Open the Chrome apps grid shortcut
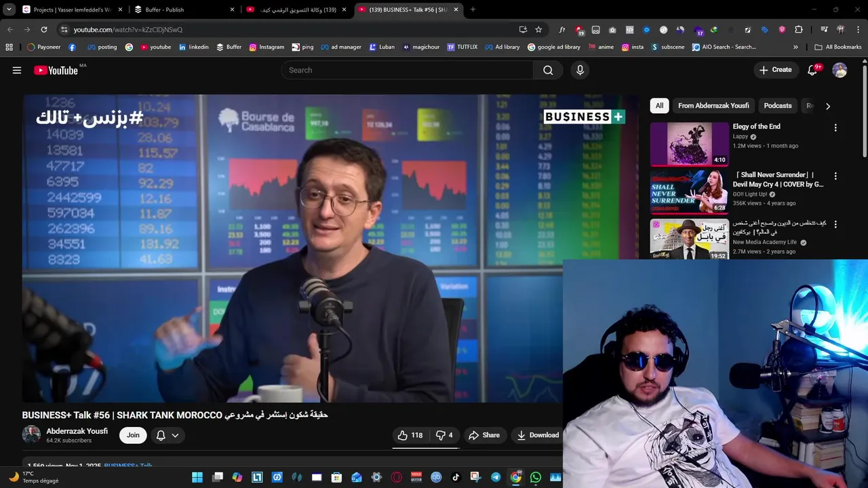The image size is (868, 488). click(9, 47)
